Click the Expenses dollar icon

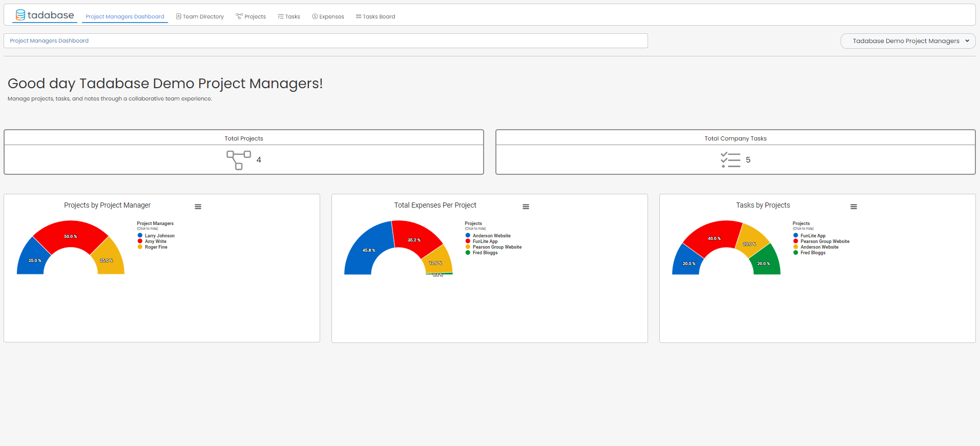coord(315,16)
